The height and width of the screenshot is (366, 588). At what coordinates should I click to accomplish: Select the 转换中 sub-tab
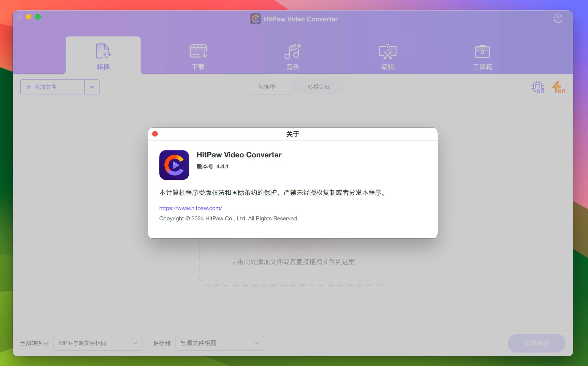click(x=266, y=87)
